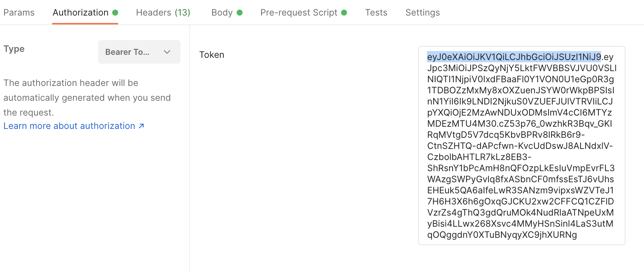The width and height of the screenshot is (644, 273).
Task: Expand the auth type chevron arrow
Action: 167,52
